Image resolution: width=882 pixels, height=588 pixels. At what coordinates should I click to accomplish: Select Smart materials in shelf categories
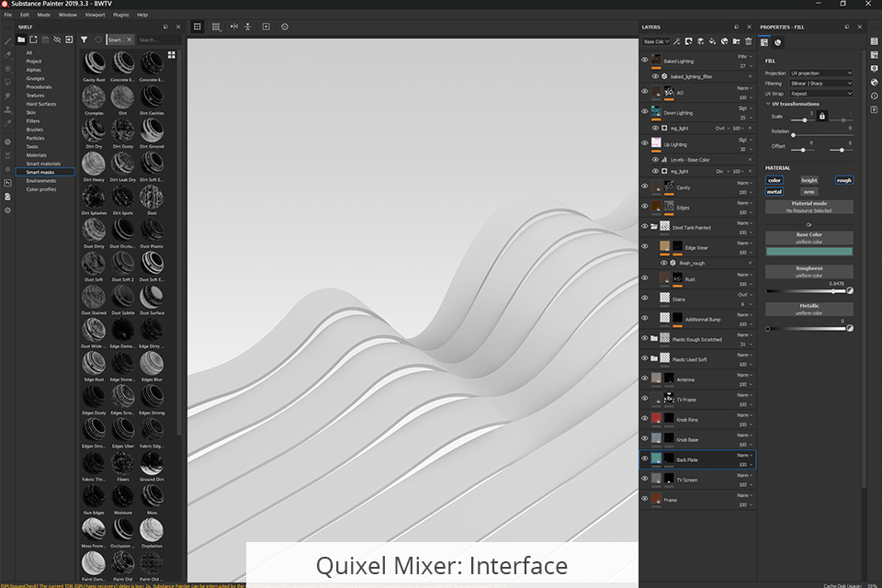click(43, 164)
